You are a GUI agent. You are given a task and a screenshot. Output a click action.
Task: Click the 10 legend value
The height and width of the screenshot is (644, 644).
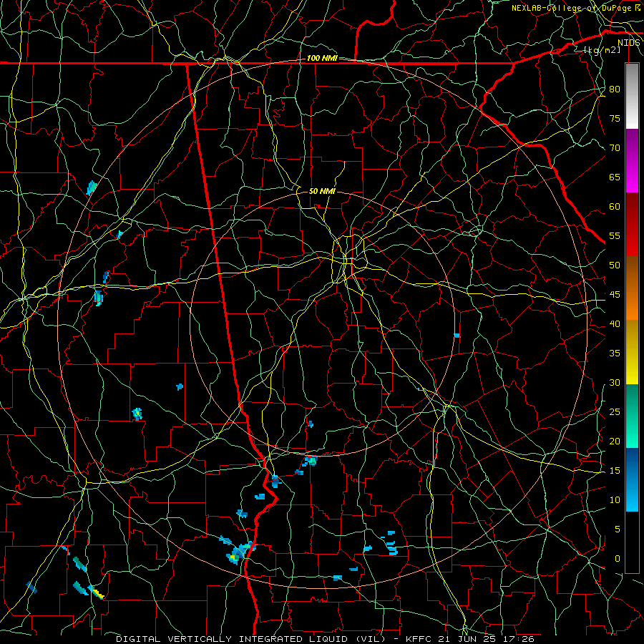tap(615, 500)
